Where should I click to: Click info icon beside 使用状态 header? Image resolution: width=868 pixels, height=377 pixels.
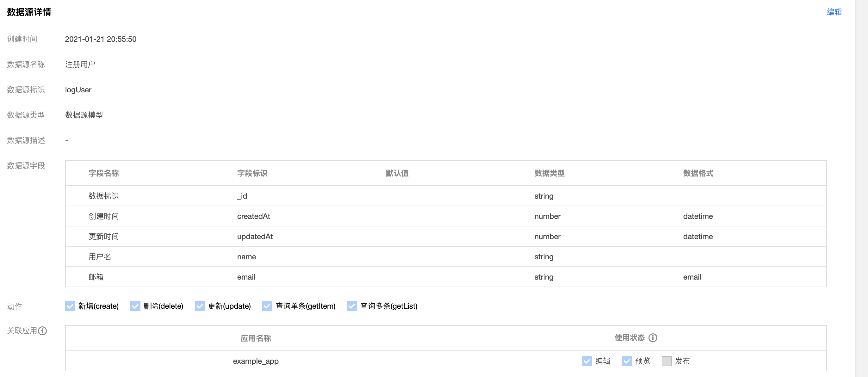click(x=653, y=337)
